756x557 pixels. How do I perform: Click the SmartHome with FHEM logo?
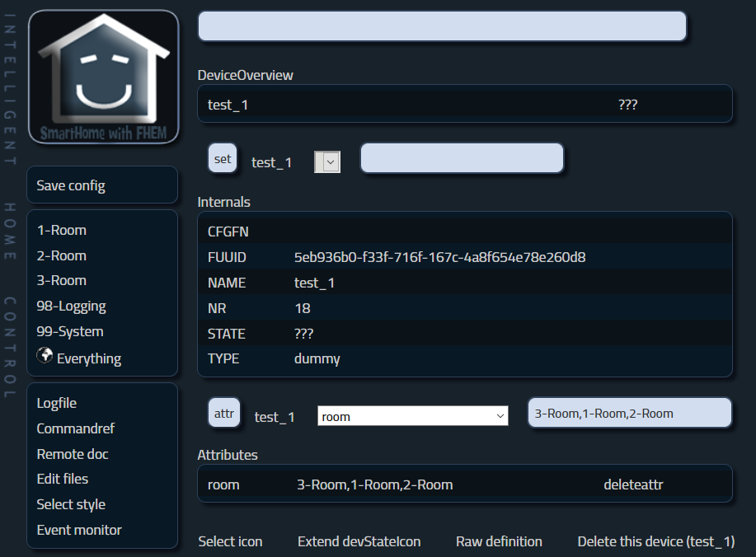tap(103, 77)
